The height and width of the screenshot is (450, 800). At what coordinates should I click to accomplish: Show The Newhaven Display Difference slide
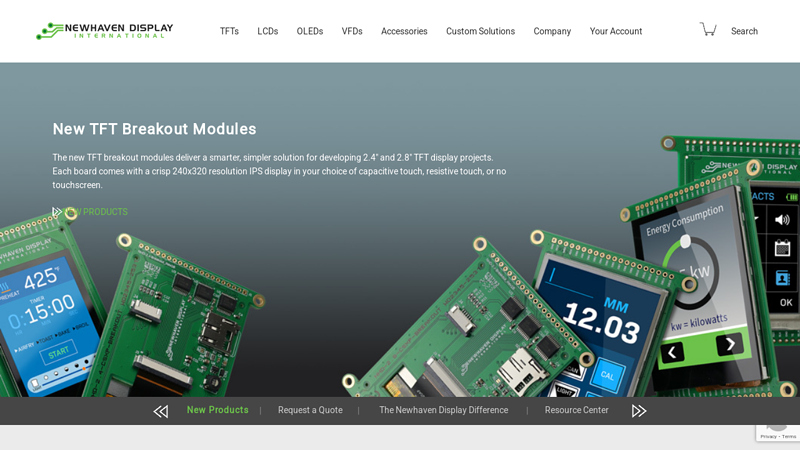[x=443, y=410]
